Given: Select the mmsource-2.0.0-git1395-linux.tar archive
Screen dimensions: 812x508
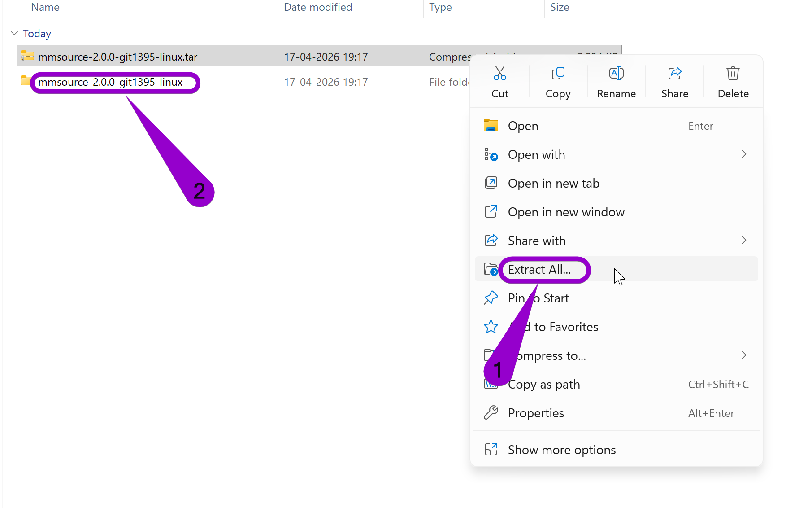Looking at the screenshot, I should tap(118, 57).
